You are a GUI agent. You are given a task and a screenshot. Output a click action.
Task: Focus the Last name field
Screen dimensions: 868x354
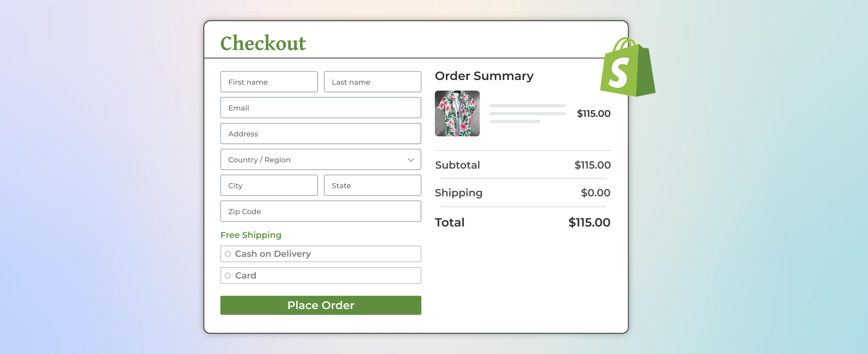[x=372, y=82]
